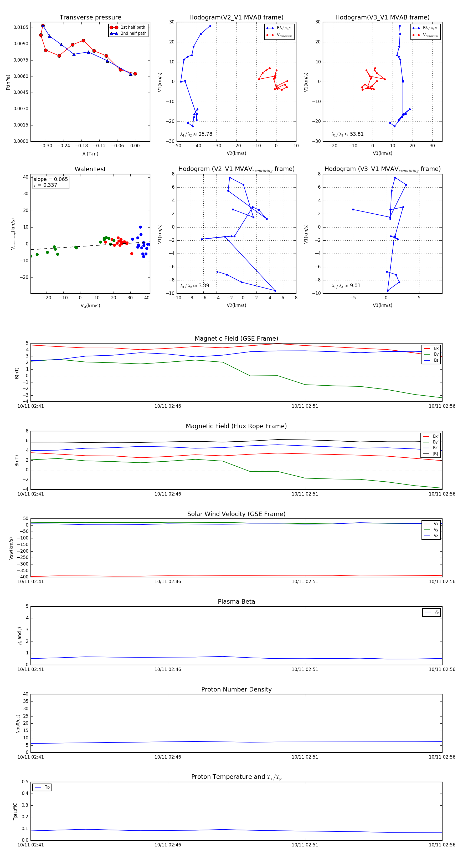The height and width of the screenshot is (868, 473).
Task: Click the 'V remaining (km/s)' y-axis label in the WalenTest plot
Action: [13, 234]
